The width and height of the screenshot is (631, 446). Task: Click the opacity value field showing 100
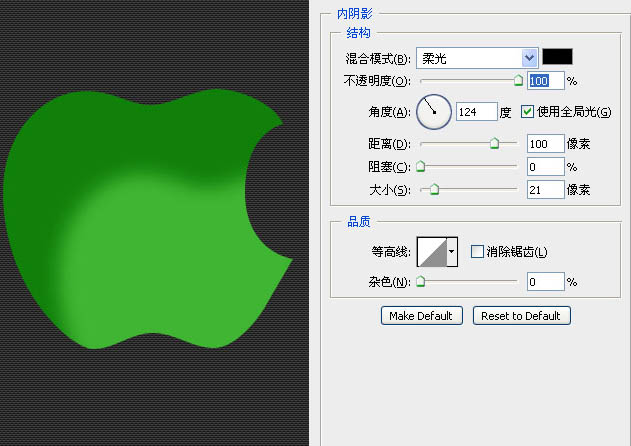546,81
